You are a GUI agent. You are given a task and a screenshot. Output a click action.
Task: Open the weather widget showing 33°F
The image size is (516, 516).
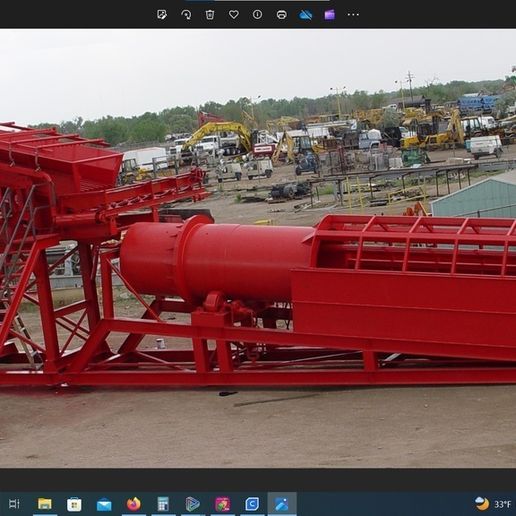(x=493, y=504)
